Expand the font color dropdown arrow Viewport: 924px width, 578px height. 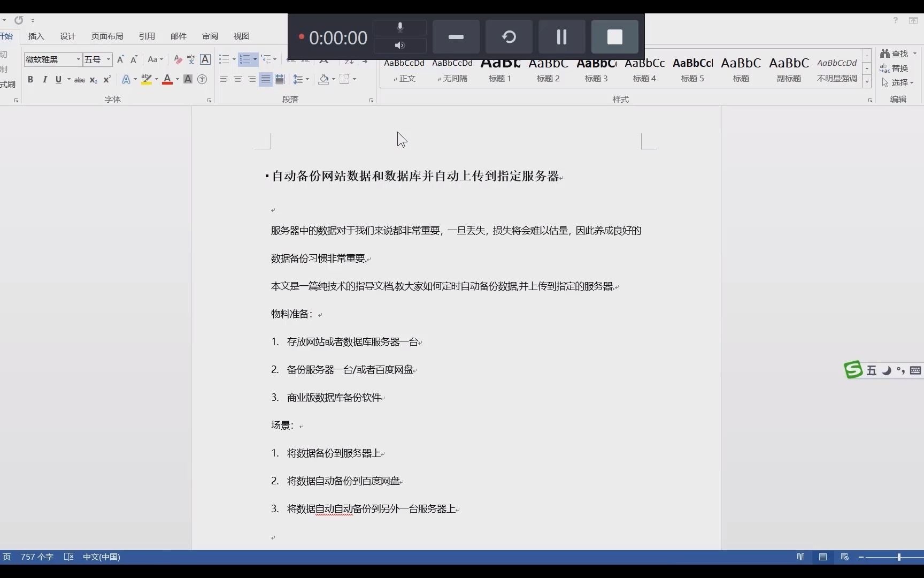click(178, 79)
